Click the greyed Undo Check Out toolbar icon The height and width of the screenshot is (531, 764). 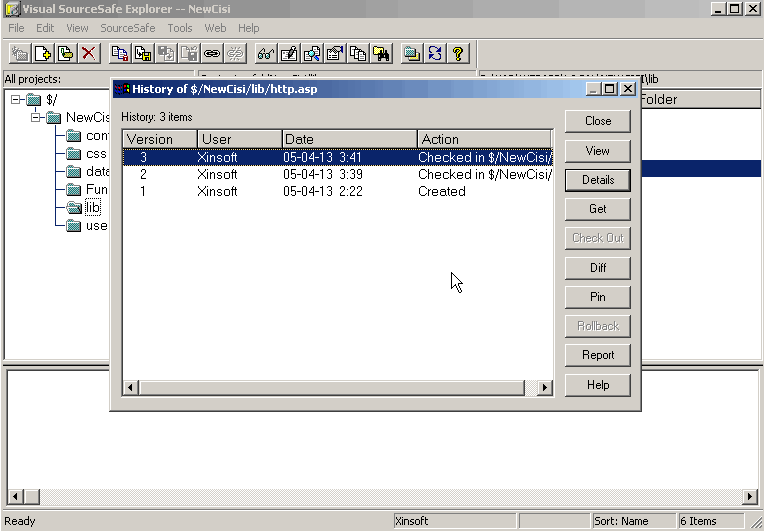(x=189, y=53)
